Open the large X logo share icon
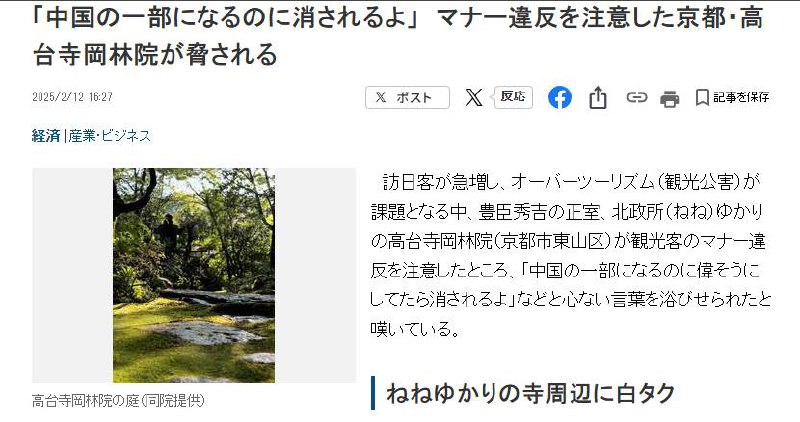 (x=473, y=97)
